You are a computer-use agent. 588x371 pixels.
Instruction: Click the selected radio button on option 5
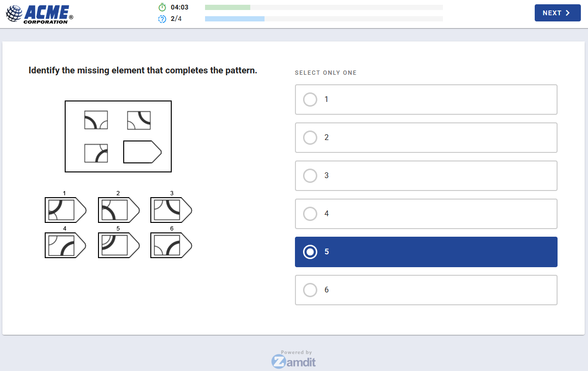(310, 252)
